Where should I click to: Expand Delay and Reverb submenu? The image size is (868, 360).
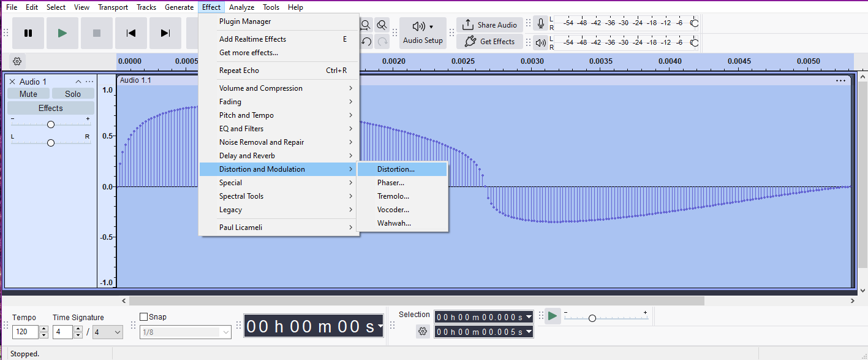[279, 156]
